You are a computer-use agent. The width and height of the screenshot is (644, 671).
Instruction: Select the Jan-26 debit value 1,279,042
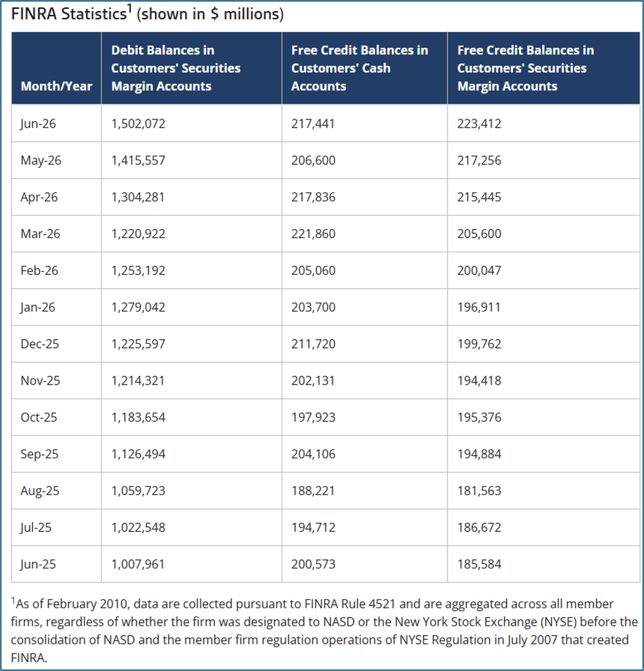click(x=138, y=308)
